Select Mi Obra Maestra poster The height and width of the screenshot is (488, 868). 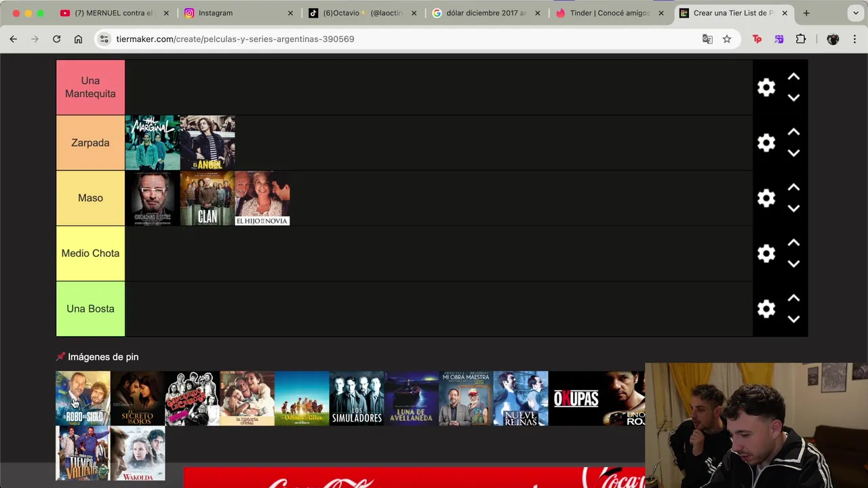466,399
